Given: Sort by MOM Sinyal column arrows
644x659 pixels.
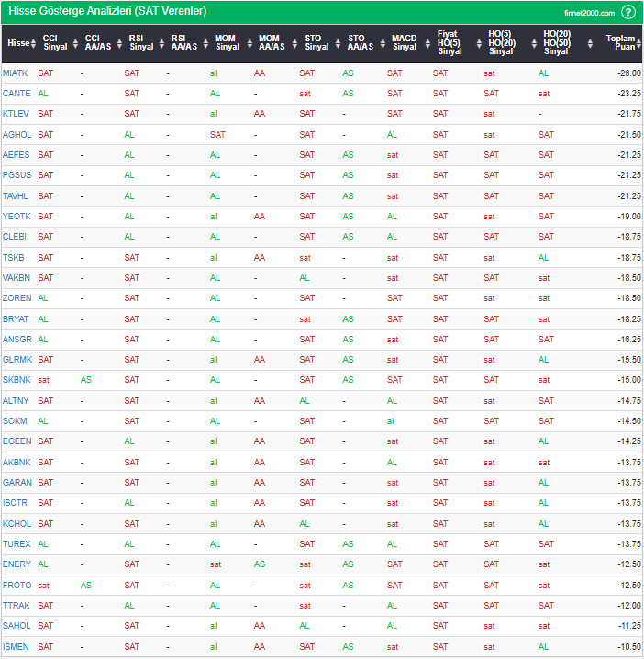Looking at the screenshot, I should [x=247, y=43].
